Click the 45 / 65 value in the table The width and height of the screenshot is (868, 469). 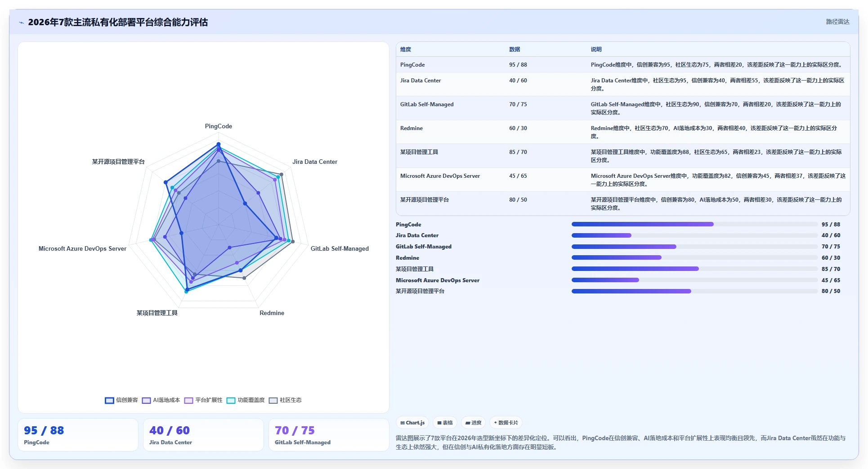click(518, 176)
